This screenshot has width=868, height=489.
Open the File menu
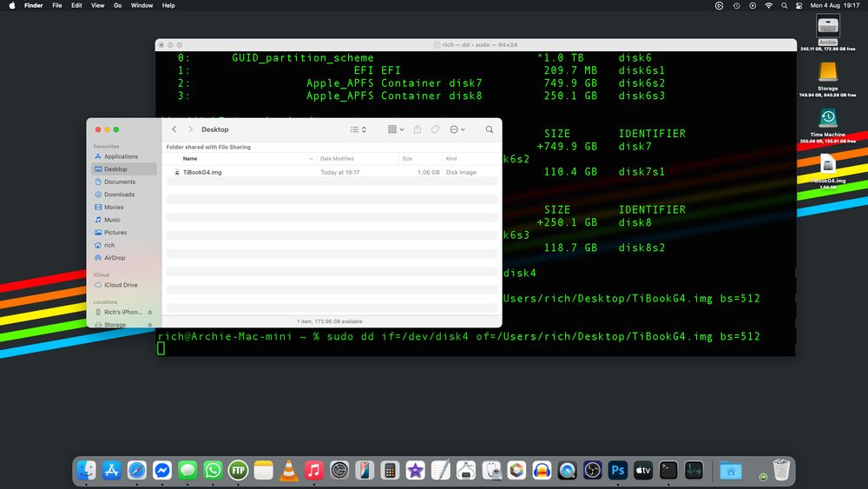[57, 5]
